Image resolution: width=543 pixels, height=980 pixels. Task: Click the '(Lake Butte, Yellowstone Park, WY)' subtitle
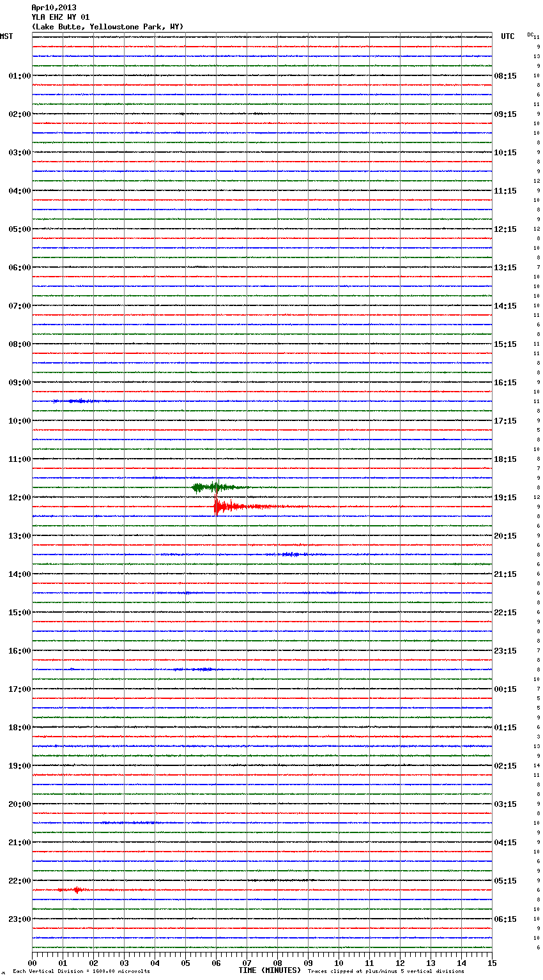click(107, 27)
